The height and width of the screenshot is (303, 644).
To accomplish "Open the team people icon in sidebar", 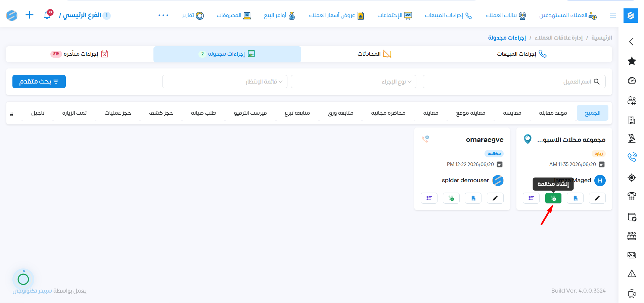I will (632, 236).
